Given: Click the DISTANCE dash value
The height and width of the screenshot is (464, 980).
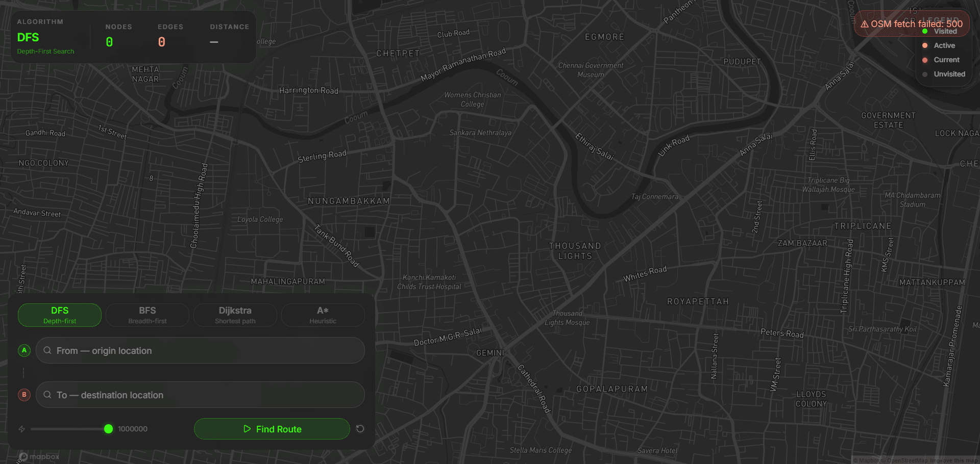Looking at the screenshot, I should [x=214, y=42].
